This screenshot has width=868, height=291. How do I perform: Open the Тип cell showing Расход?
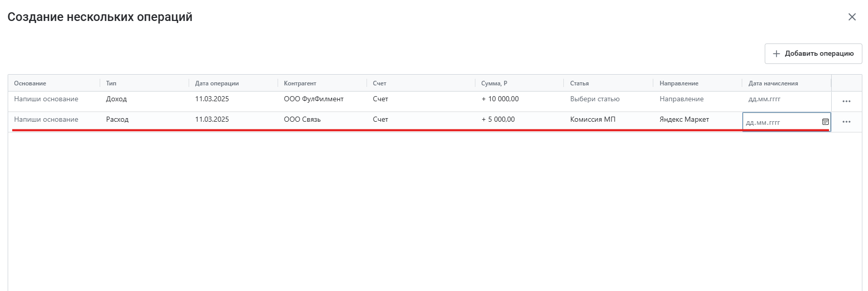coord(144,122)
